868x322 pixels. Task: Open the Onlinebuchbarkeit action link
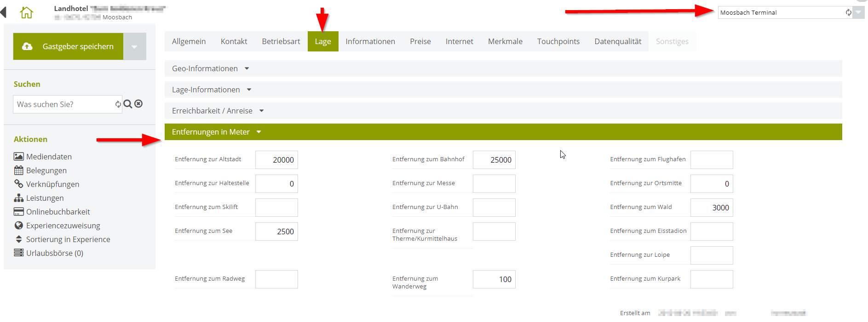coord(58,212)
